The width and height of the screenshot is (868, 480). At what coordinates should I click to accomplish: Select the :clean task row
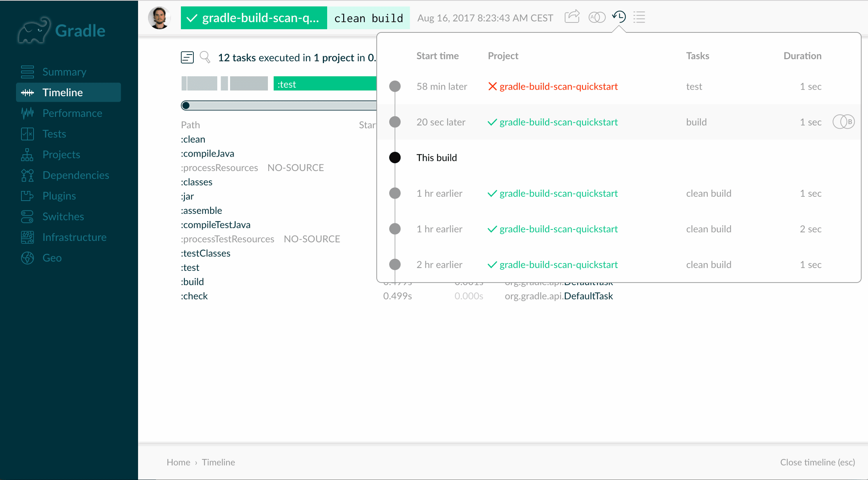[193, 139]
